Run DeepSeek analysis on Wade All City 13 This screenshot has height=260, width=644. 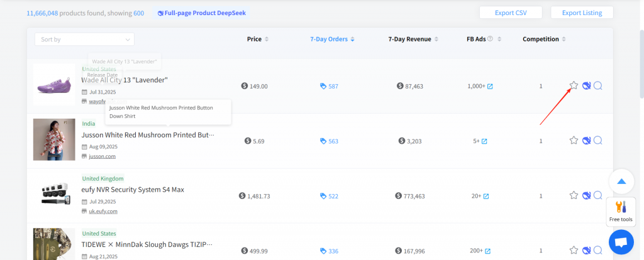[586, 86]
